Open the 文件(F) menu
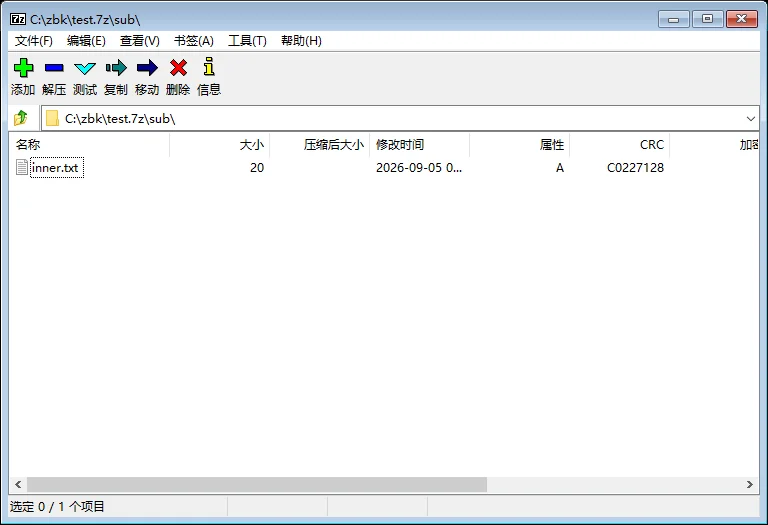 [34, 41]
